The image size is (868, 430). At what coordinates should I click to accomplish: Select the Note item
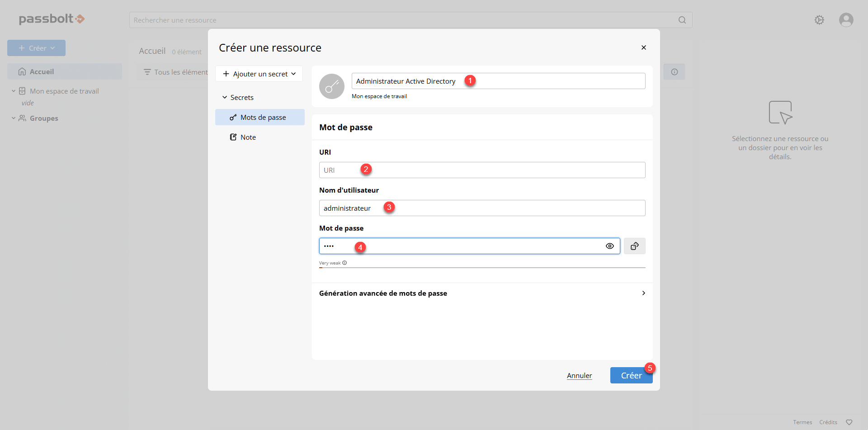click(x=248, y=137)
